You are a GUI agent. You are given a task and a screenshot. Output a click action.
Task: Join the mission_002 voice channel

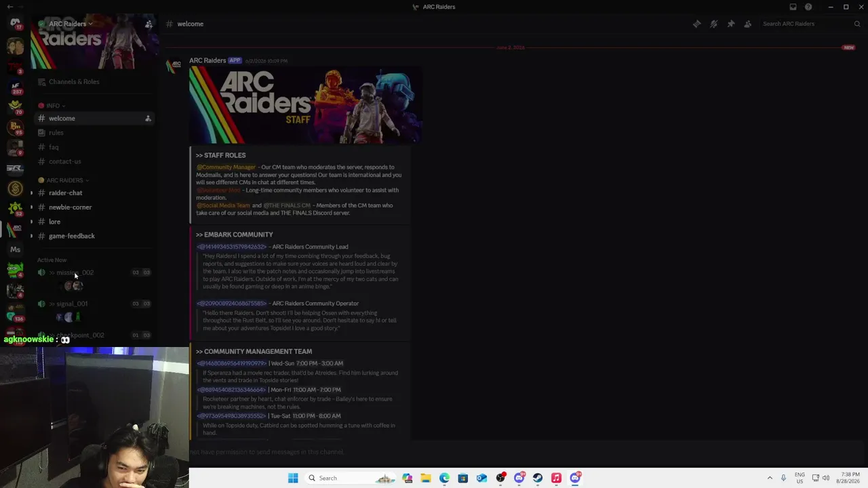point(94,272)
